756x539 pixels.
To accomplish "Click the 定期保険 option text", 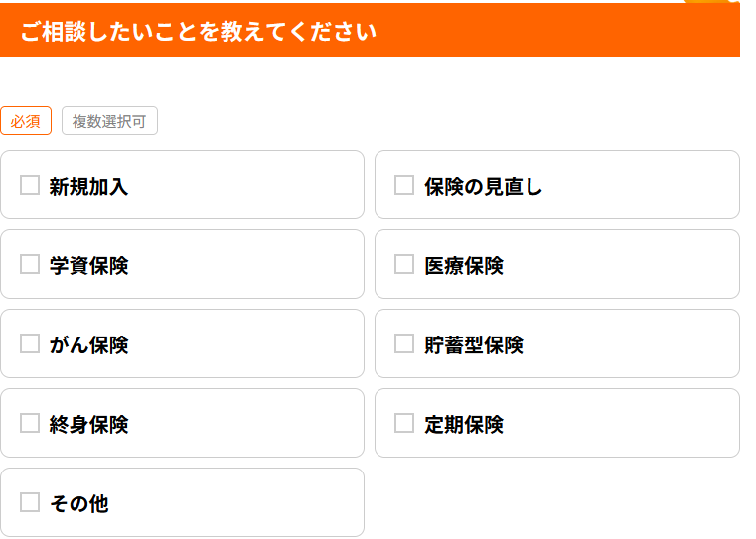I will [x=463, y=424].
